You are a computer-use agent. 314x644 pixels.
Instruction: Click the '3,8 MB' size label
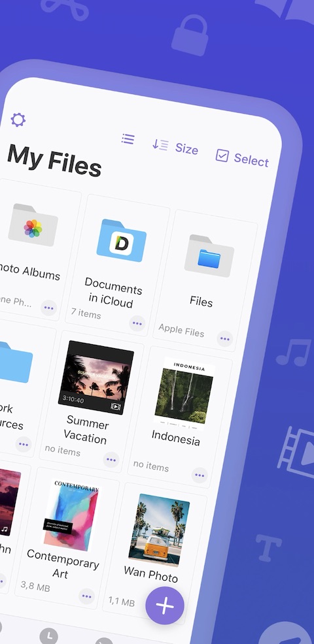coord(35,586)
